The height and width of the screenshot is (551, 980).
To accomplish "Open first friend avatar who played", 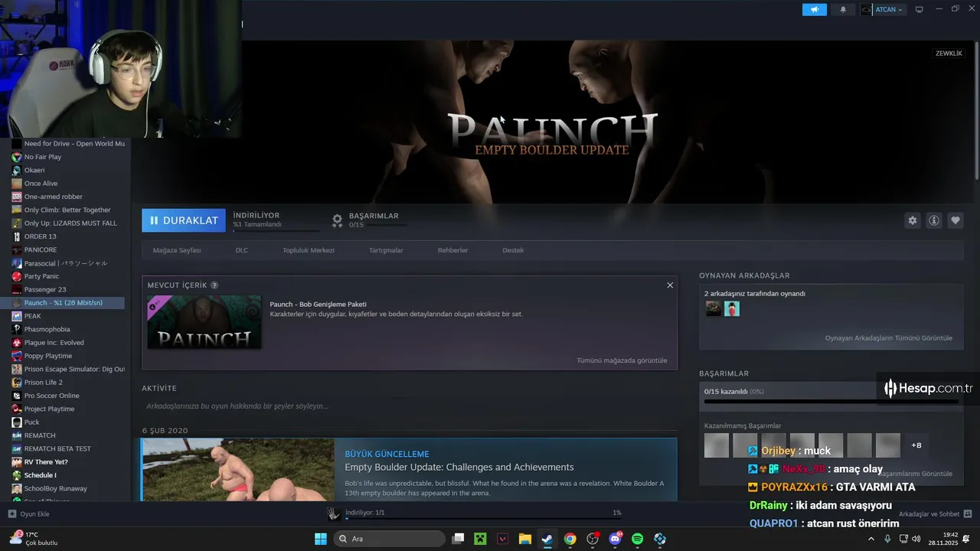I will 713,308.
